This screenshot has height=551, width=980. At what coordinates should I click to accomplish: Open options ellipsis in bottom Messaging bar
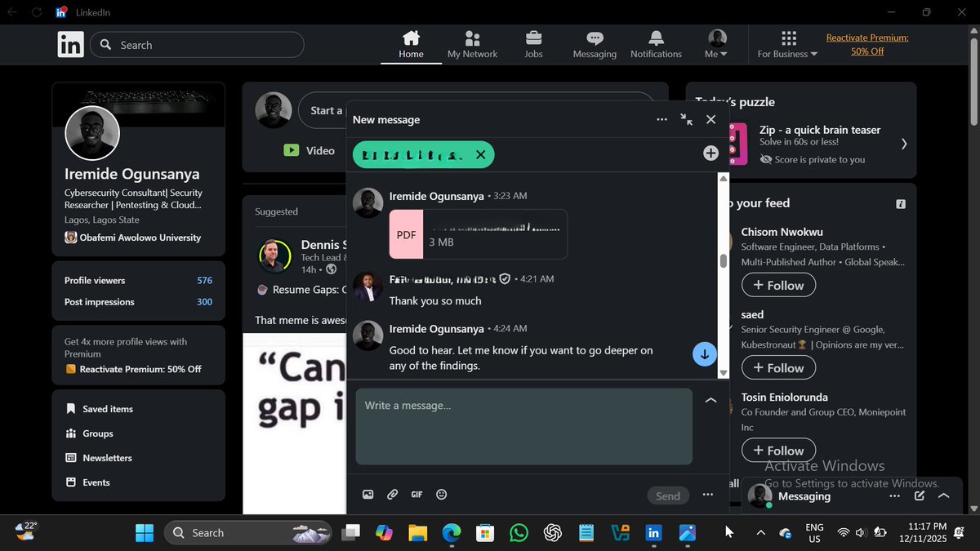point(895,495)
